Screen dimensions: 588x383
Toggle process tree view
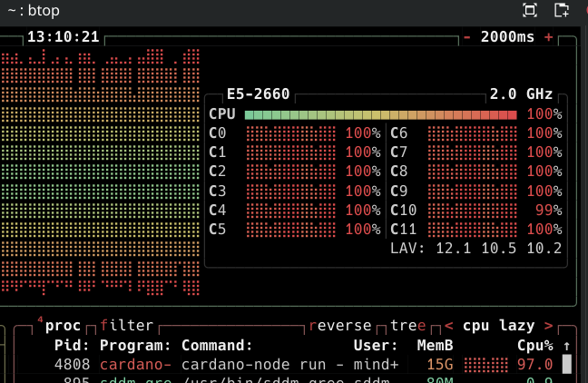pyautogui.click(x=408, y=326)
